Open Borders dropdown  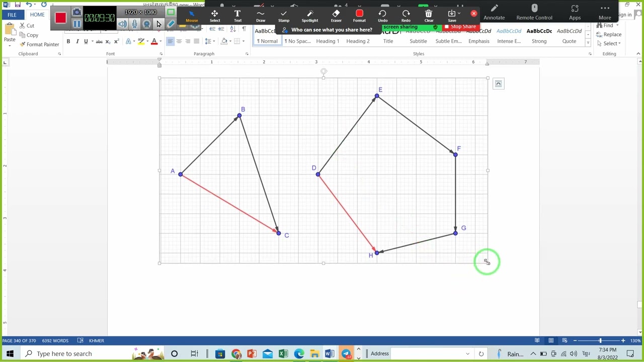coord(244,41)
